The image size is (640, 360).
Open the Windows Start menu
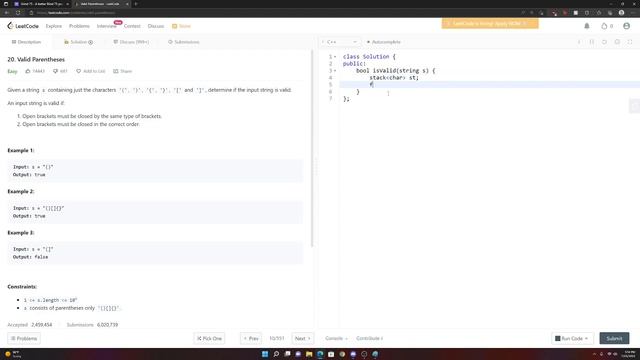(265, 354)
